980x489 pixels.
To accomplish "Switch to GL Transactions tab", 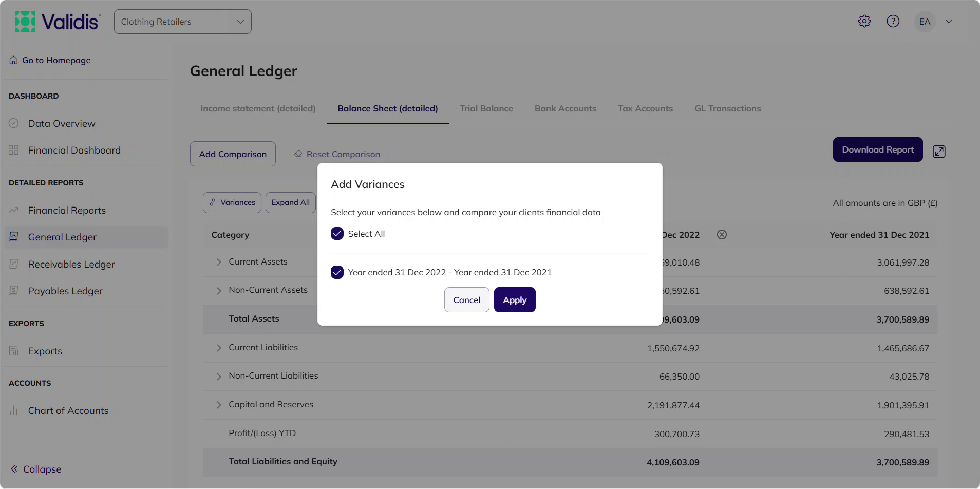I will [x=728, y=108].
